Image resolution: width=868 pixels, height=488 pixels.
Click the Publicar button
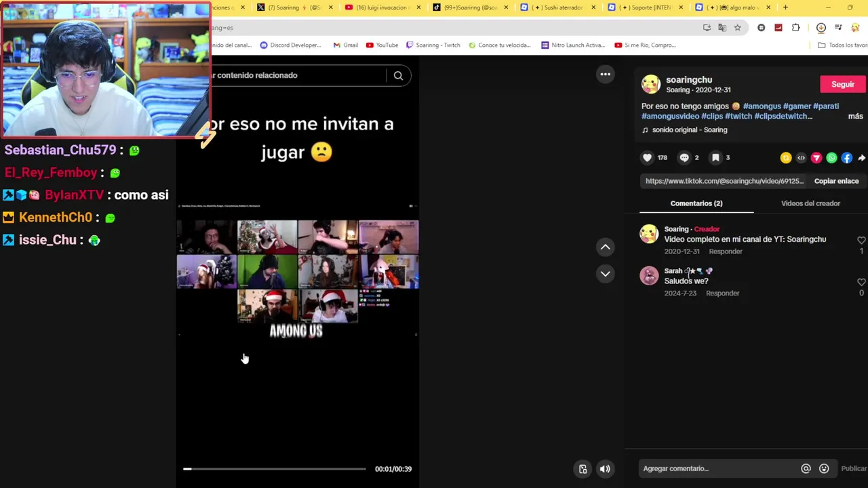tap(853, 468)
